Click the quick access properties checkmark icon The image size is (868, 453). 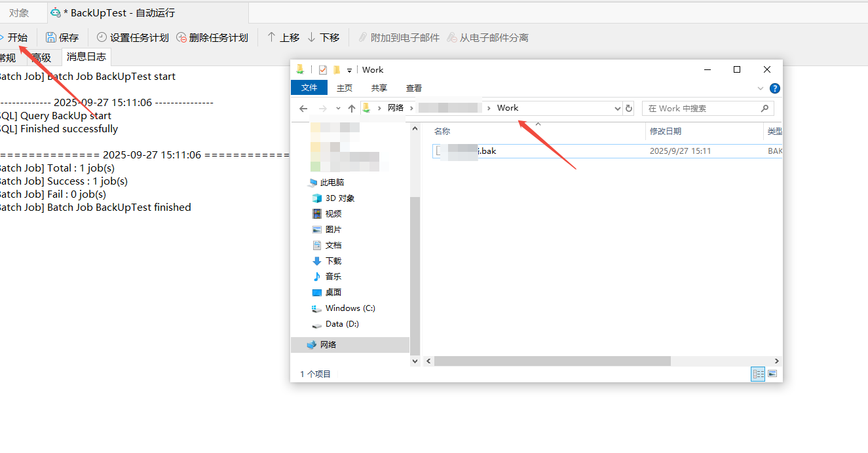coord(322,70)
